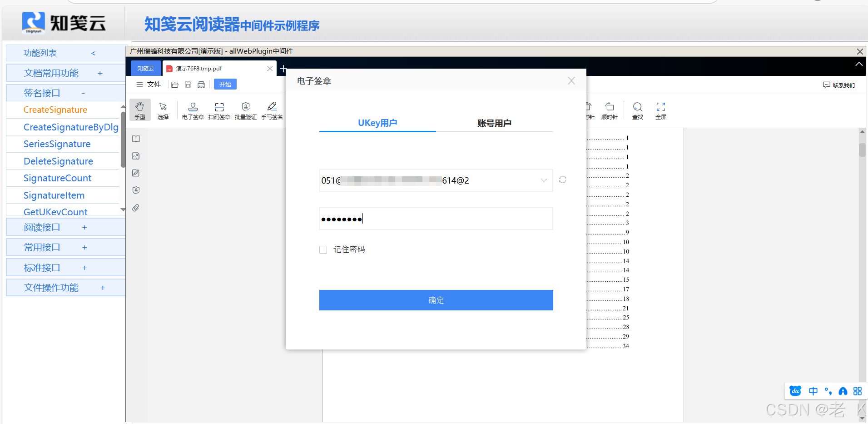Close the 电子签章 dialog
The width and height of the screenshot is (868, 424).
571,80
